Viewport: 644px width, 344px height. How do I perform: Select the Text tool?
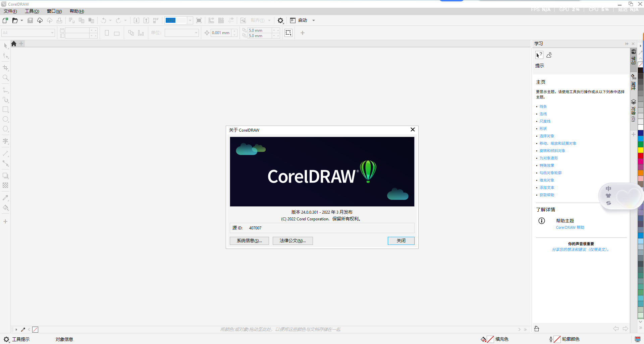(5, 141)
